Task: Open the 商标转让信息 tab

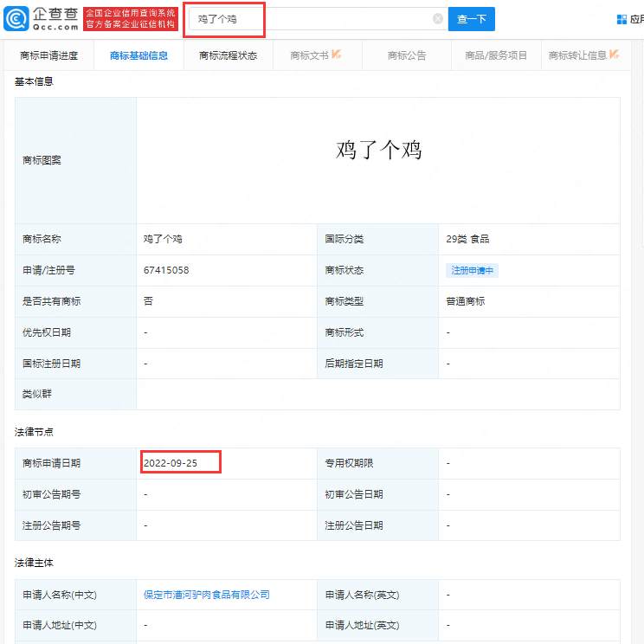Action: [577, 55]
